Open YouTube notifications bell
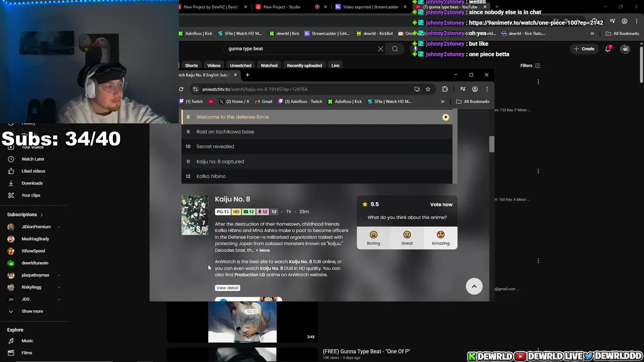 tap(608, 49)
